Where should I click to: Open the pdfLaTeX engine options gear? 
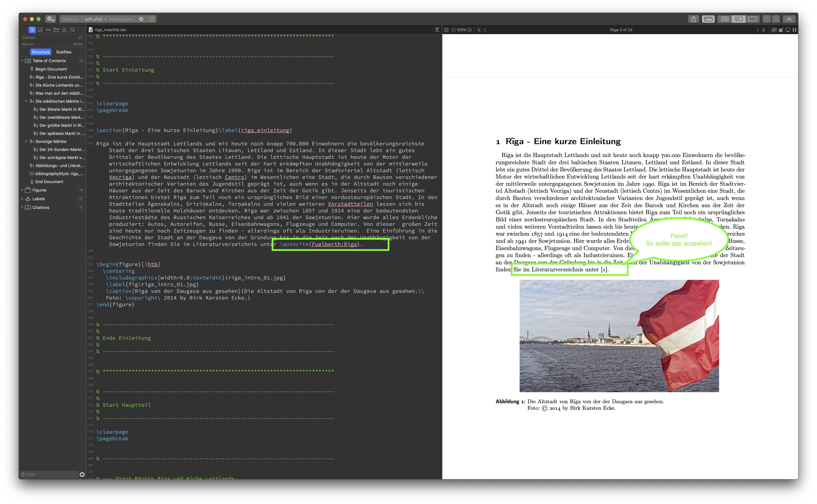[141, 19]
